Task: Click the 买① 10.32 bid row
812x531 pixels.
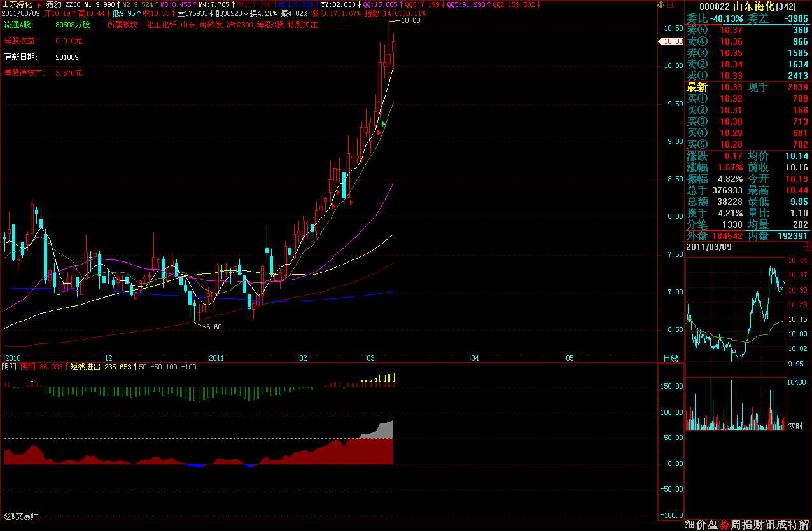Action: tap(748, 99)
